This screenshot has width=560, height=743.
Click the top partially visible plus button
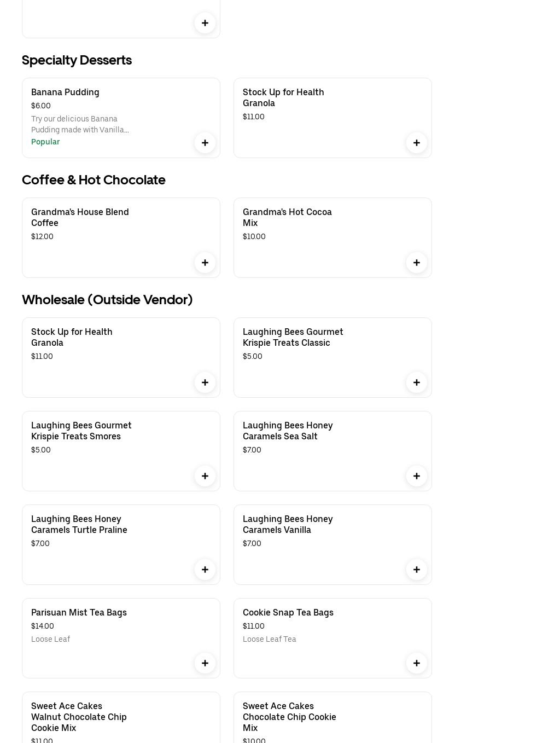(205, 23)
